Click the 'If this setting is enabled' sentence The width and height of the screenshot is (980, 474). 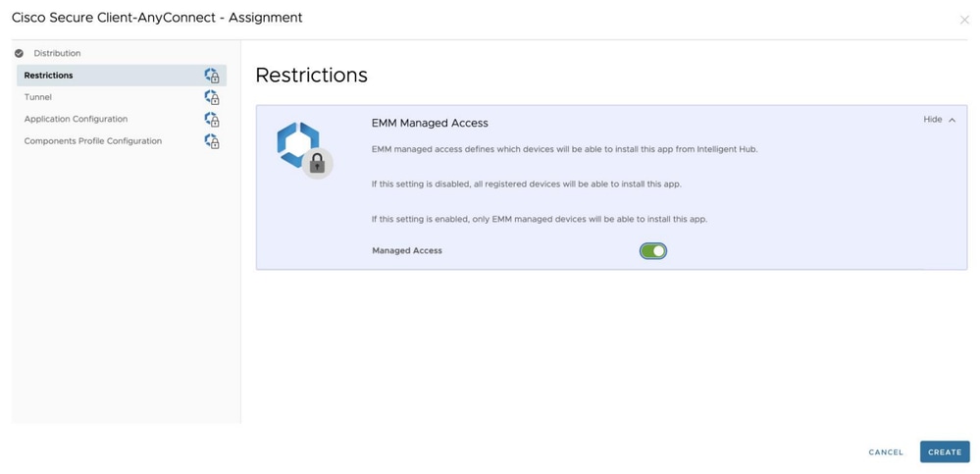click(540, 220)
